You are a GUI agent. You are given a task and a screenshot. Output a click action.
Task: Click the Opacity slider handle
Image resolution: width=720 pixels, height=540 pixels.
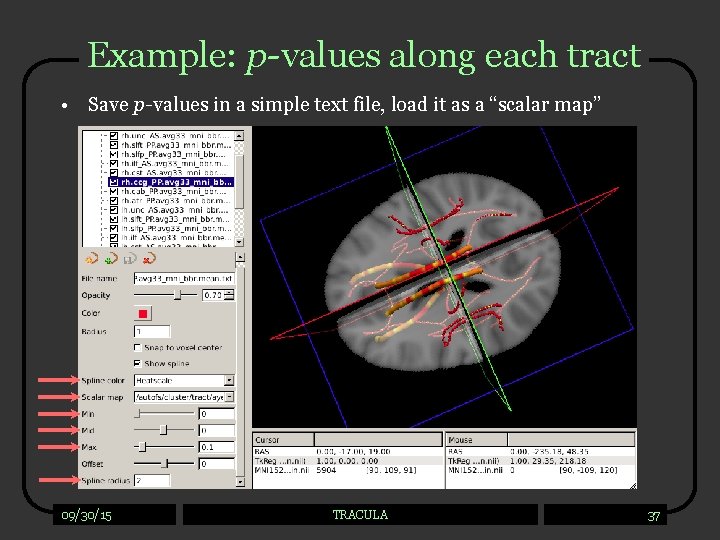pyautogui.click(x=178, y=295)
